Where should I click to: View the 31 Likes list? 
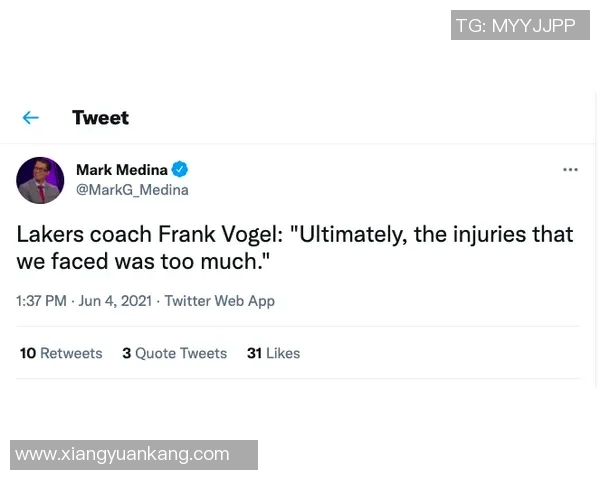coord(273,353)
